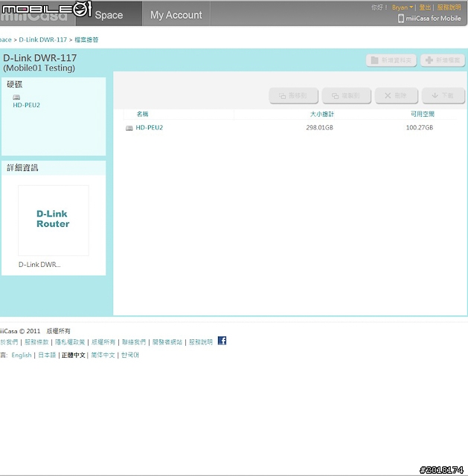The height and width of the screenshot is (476, 468).
Task: Click the 新增資料夾 new folder button
Action: pos(391,60)
